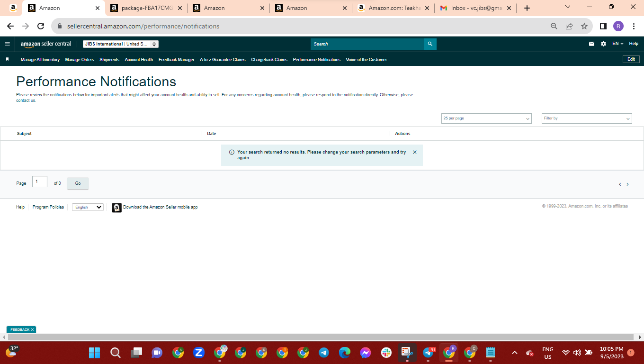Reload the Seller Central page
644x364 pixels.
[41, 26]
